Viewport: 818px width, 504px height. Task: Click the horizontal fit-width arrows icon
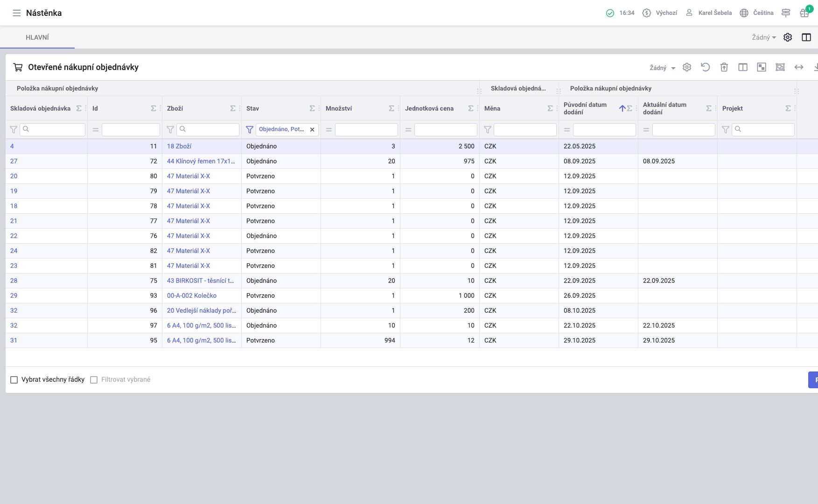click(x=798, y=67)
